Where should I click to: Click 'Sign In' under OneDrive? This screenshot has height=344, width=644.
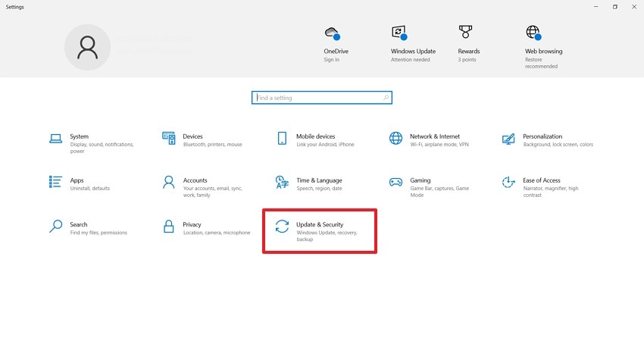(x=331, y=60)
